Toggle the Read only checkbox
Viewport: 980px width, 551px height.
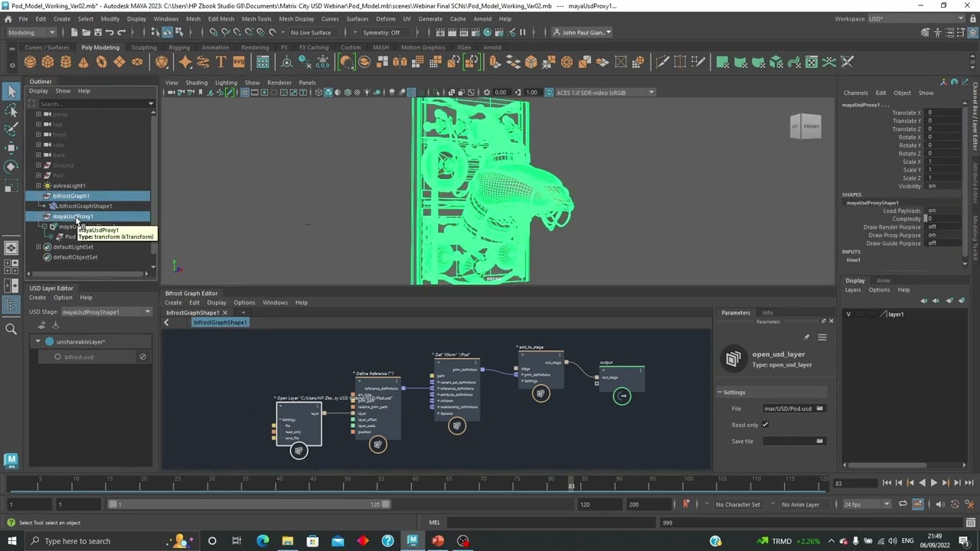pyautogui.click(x=765, y=425)
